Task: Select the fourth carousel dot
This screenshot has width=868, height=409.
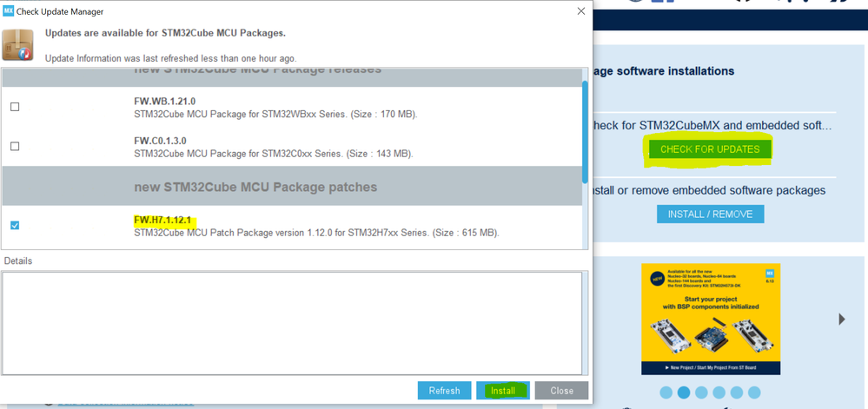Action: [719, 393]
